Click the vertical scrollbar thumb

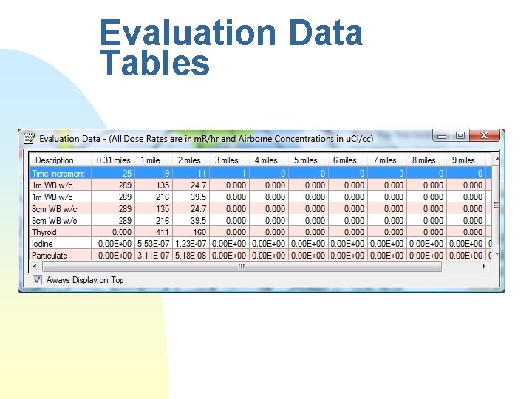coord(497,205)
